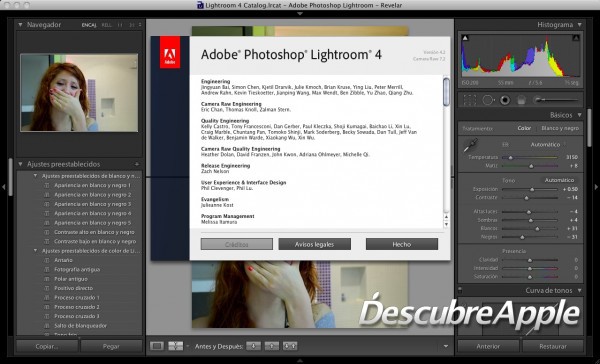Set Navigator zoom to 1:1
This screenshot has height=364, width=600.
click(x=120, y=25)
